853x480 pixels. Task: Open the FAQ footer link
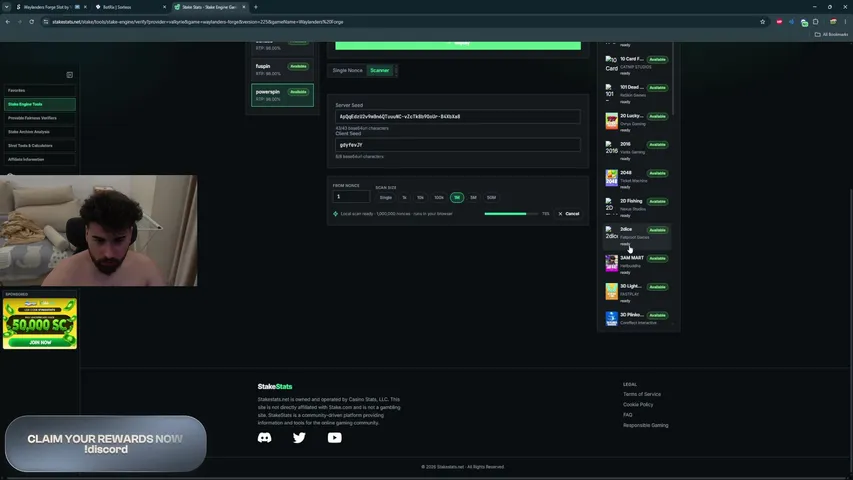click(627, 415)
